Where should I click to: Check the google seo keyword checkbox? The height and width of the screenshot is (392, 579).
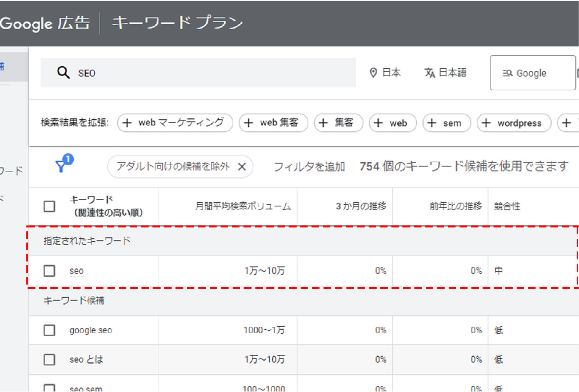pos(50,330)
